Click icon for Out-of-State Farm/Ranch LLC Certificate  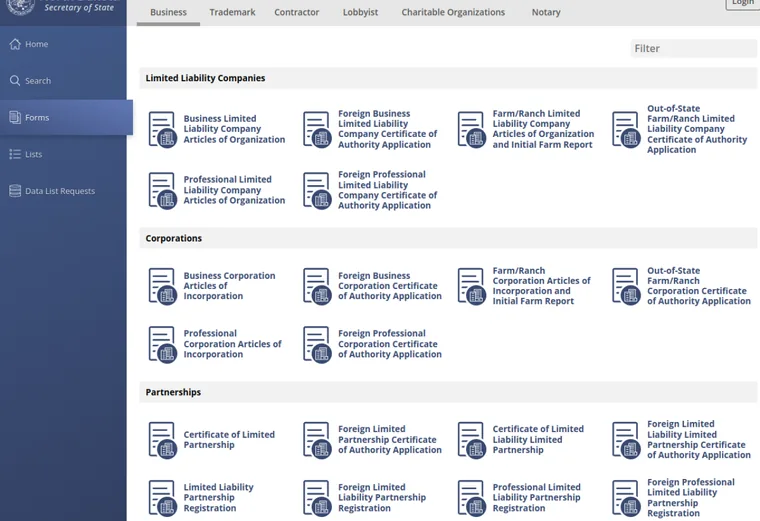[x=626, y=129]
